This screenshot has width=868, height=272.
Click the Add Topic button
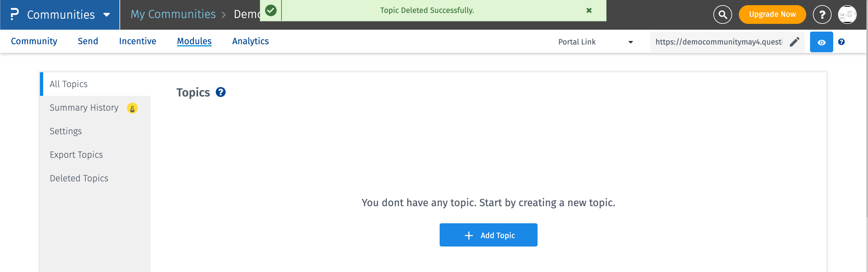488,235
